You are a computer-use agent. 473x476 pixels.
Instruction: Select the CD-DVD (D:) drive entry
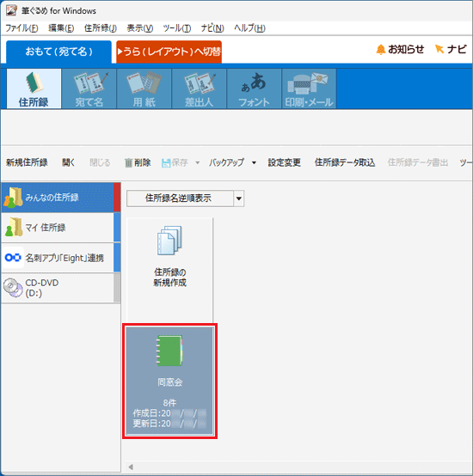(x=61, y=288)
